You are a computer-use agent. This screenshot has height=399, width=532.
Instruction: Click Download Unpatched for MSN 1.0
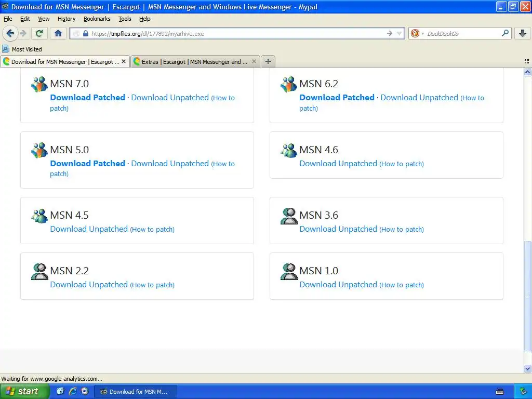pyautogui.click(x=338, y=284)
